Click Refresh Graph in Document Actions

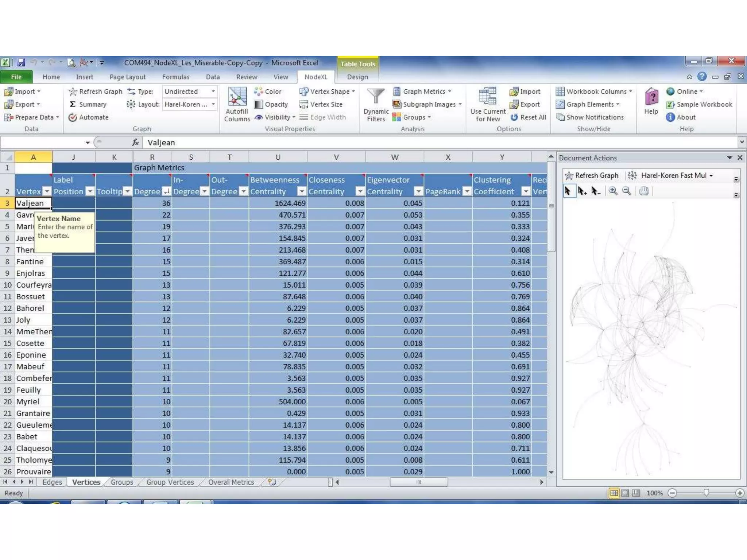[592, 175]
